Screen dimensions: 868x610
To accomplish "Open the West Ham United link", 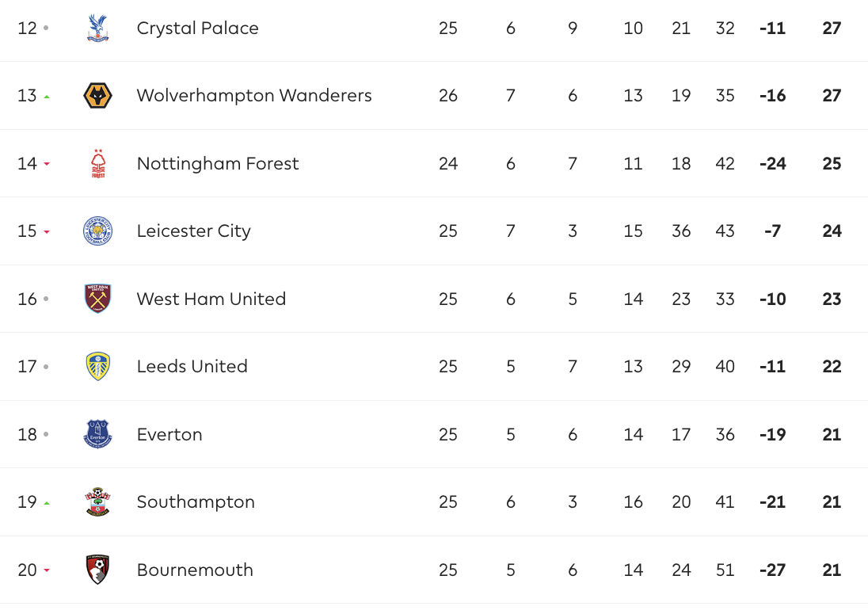I will coord(211,299).
